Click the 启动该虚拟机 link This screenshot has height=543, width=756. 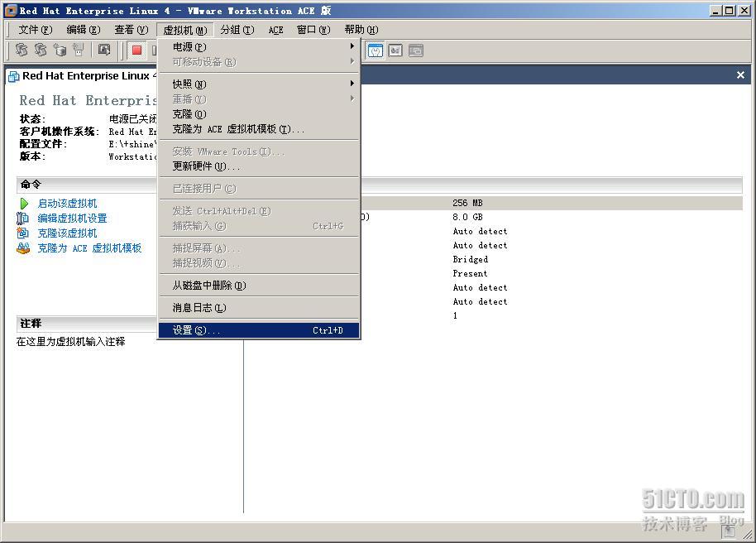coord(67,204)
